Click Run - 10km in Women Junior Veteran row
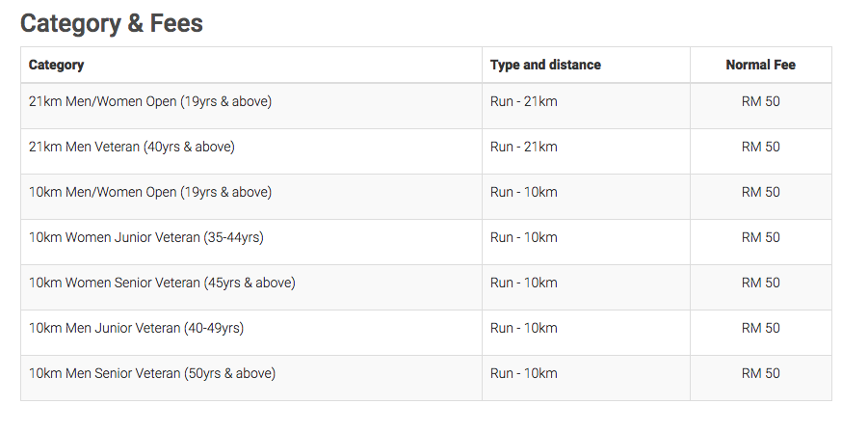This screenshot has height=432, width=868. pyautogui.click(x=524, y=237)
